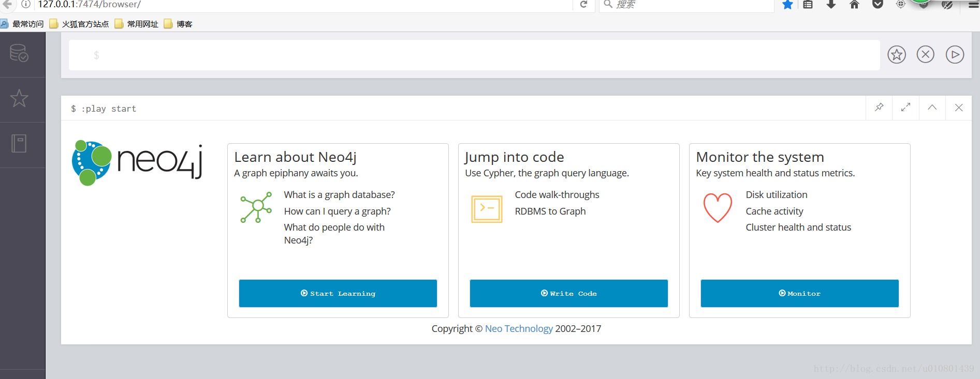Image resolution: width=980 pixels, height=379 pixels.
Task: Click the browser address bar URL
Action: pos(89,4)
